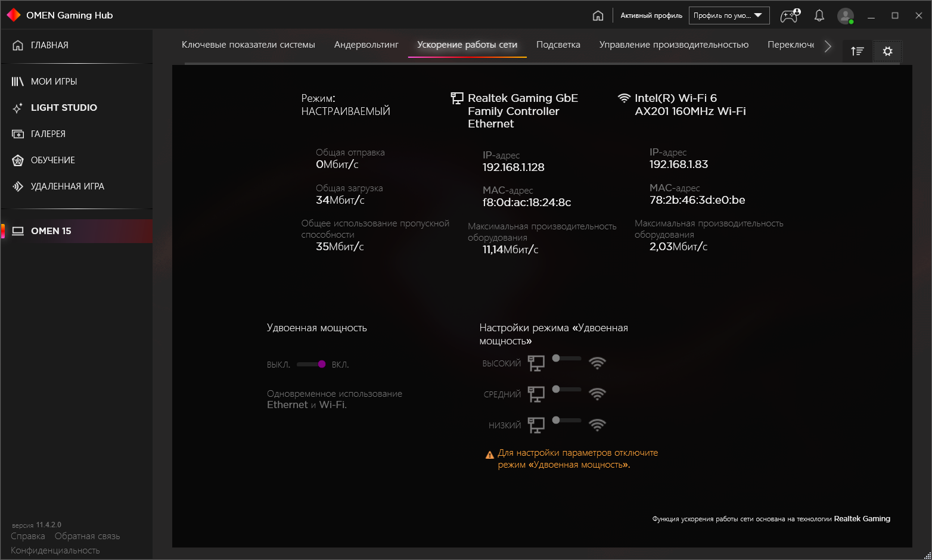Adjust the Низкий priority slider
The height and width of the screenshot is (560, 932).
pyautogui.click(x=566, y=421)
